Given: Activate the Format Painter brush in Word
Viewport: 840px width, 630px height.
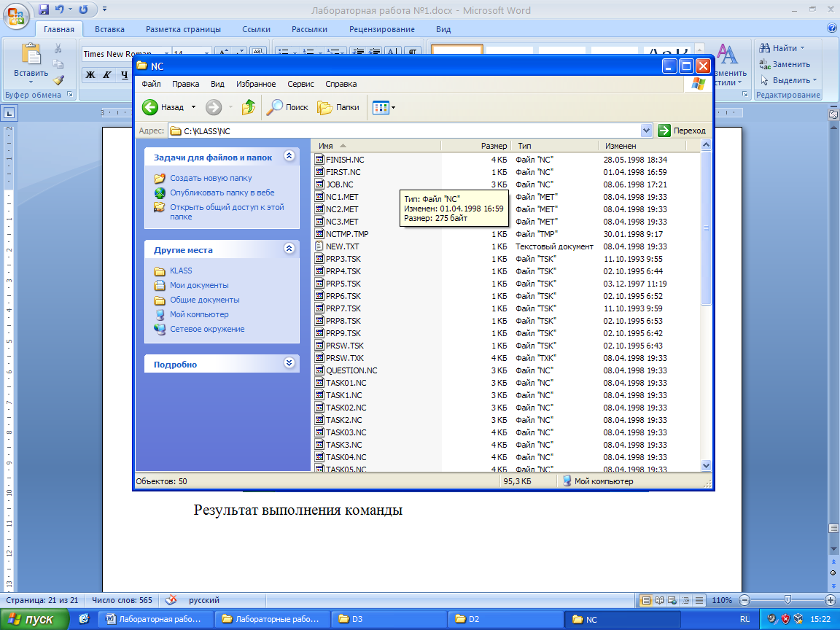Looking at the screenshot, I should pyautogui.click(x=58, y=80).
